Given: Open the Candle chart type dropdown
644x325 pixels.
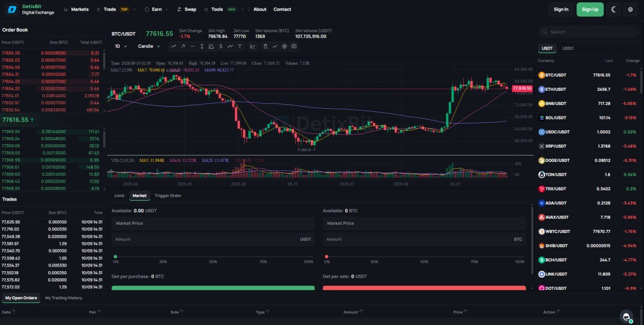Looking at the screenshot, I should pyautogui.click(x=149, y=46).
